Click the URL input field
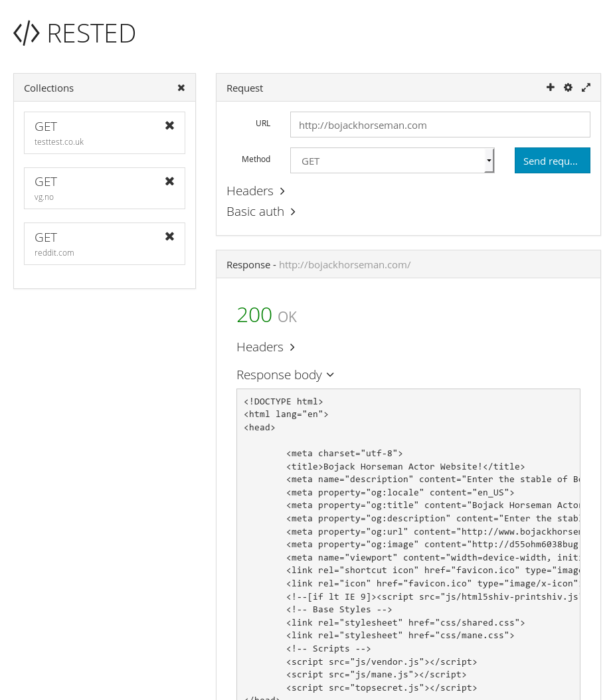 [x=440, y=125]
